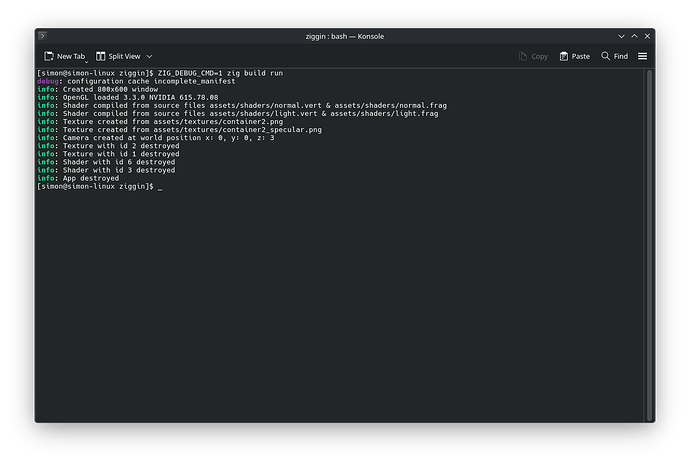
Task: Click the 'Created 800x600 window' log line
Action: 110,89
